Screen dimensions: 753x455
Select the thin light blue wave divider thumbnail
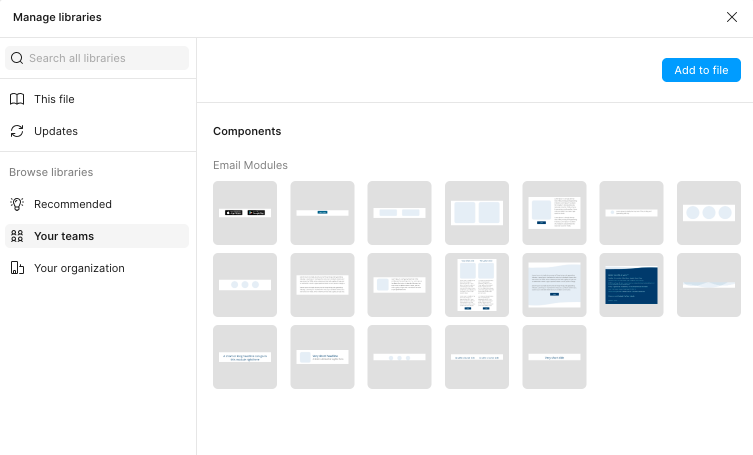click(709, 285)
